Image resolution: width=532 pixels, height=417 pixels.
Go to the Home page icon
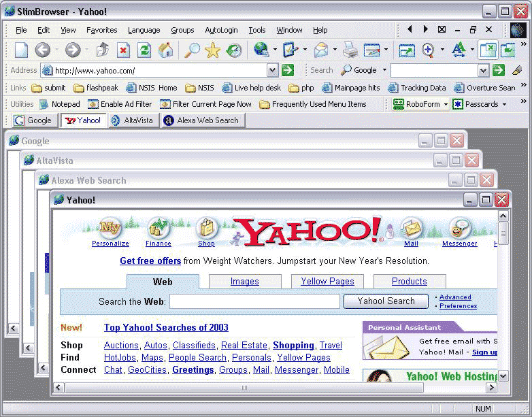pyautogui.click(x=165, y=50)
